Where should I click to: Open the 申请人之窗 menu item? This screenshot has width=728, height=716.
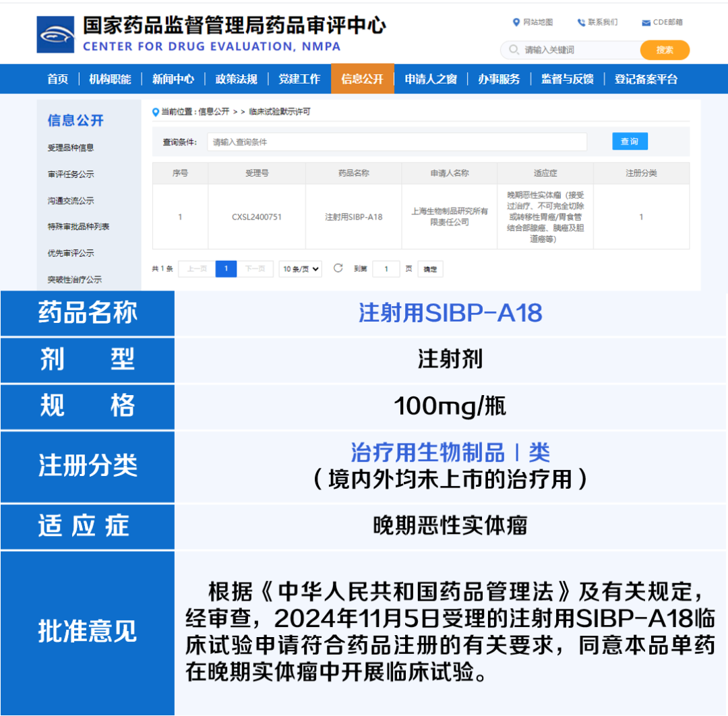coord(431,79)
